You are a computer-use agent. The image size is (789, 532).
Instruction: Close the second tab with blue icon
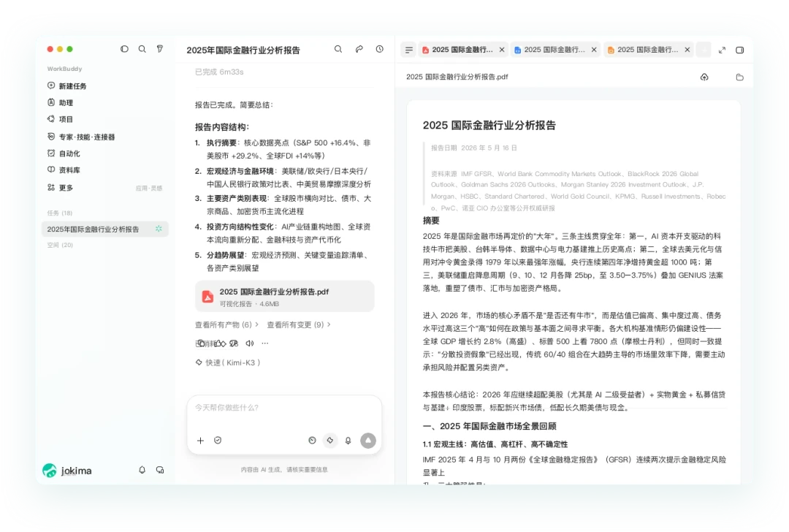594,50
